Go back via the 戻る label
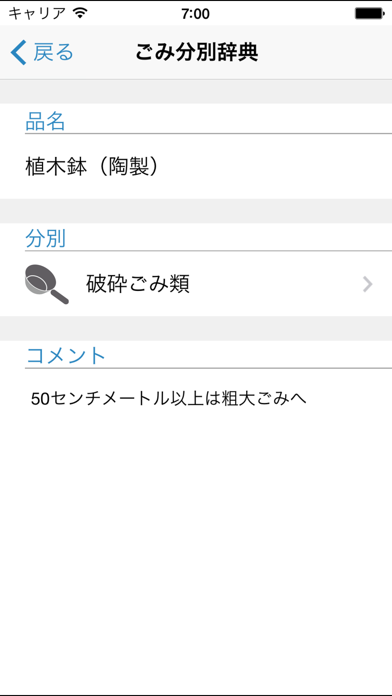 click(x=53, y=52)
